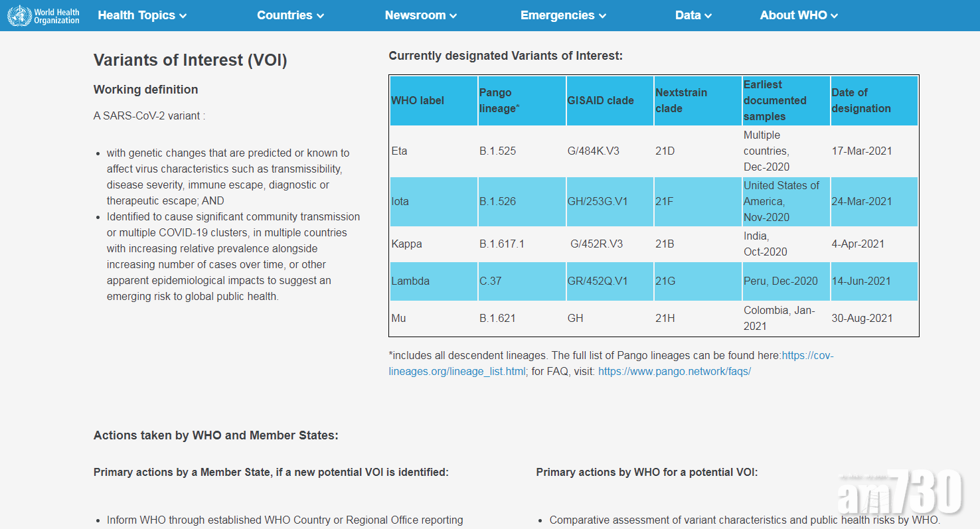Visit the pango.network FAQs link

coord(674,372)
